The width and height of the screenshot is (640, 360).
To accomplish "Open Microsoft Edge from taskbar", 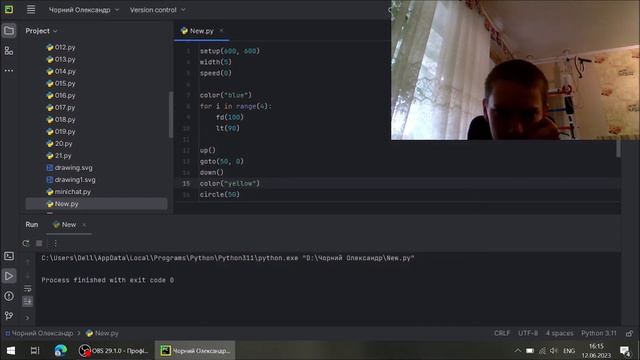I will pyautogui.click(x=60, y=350).
